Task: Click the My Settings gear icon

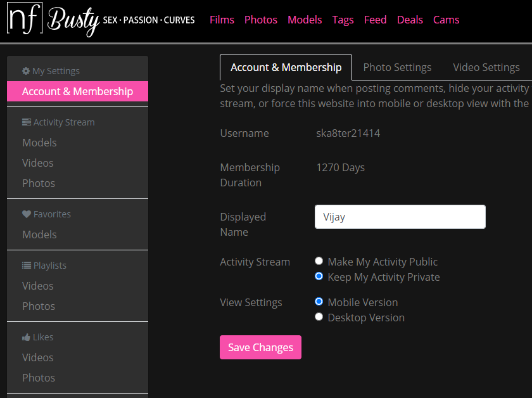Action: [x=26, y=71]
